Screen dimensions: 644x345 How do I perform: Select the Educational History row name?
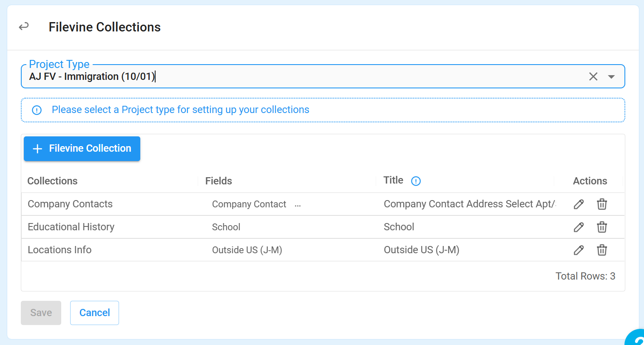[x=71, y=227]
